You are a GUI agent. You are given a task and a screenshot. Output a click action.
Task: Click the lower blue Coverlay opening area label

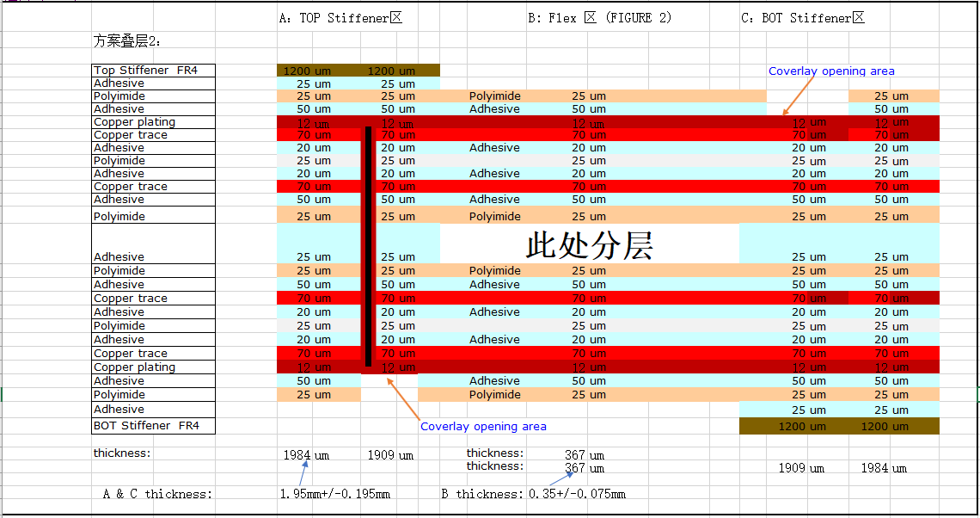tap(483, 427)
